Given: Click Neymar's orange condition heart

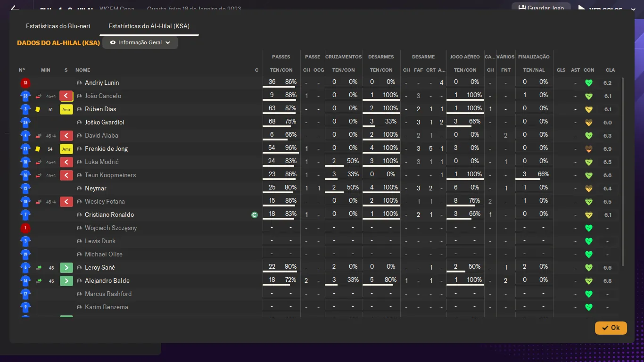Looking at the screenshot, I should (588, 189).
